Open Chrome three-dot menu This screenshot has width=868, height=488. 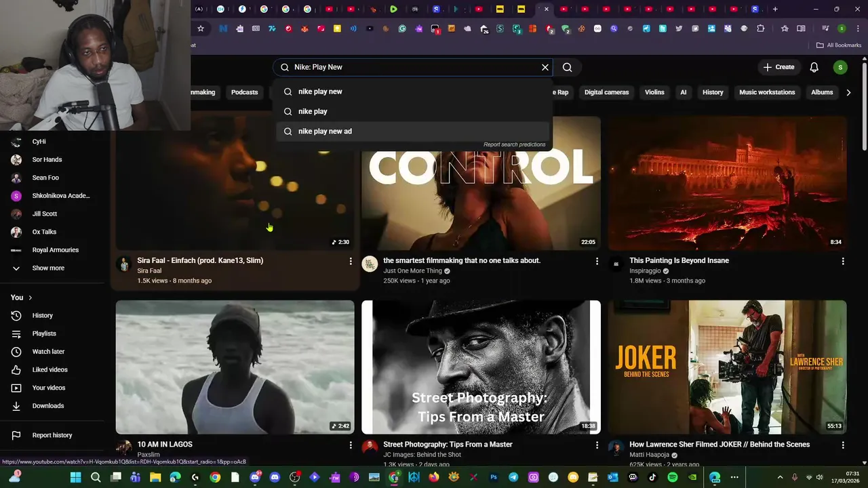pos(857,28)
